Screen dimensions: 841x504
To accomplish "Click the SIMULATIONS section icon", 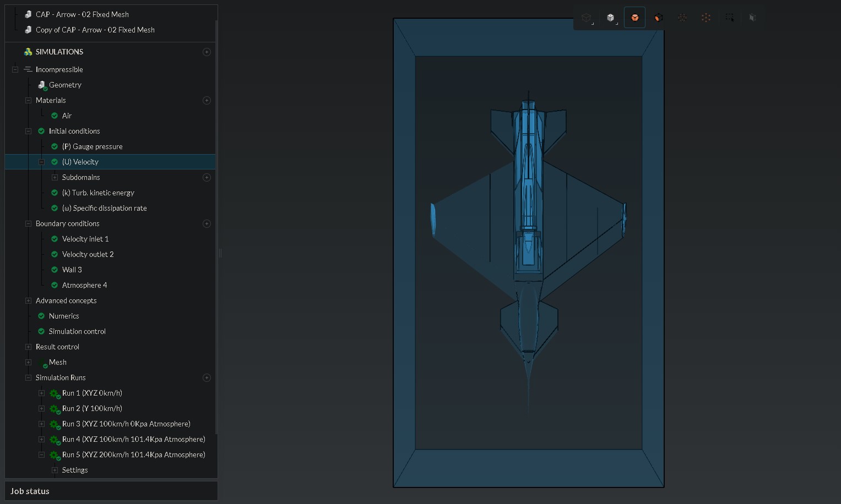I will (28, 52).
